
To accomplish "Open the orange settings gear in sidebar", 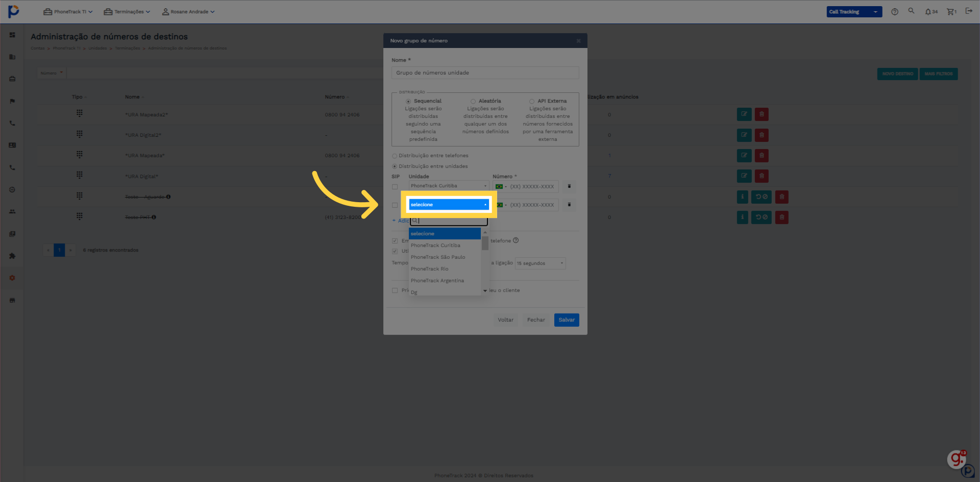I will point(12,278).
